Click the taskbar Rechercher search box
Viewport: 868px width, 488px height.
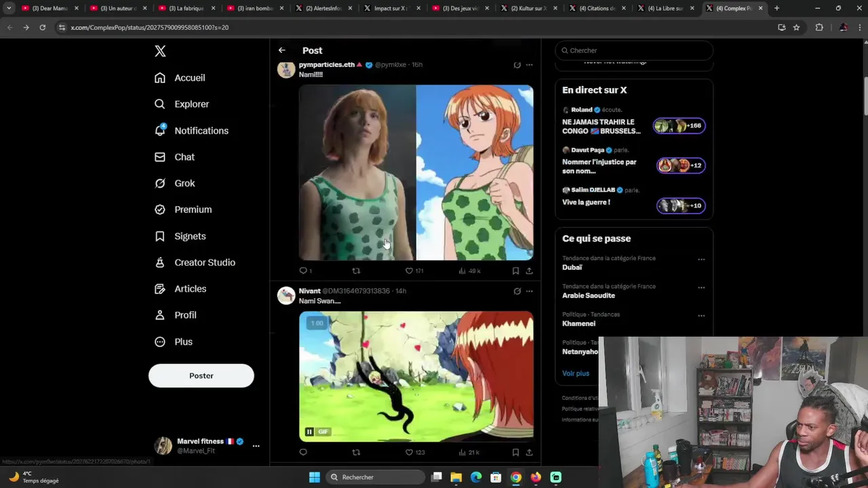[374, 477]
